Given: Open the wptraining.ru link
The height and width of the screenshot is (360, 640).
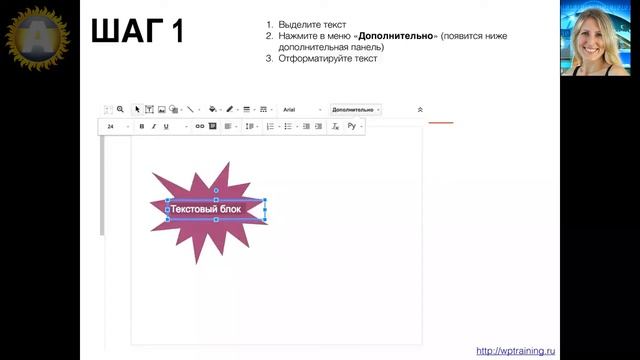Looking at the screenshot, I should coord(516,351).
